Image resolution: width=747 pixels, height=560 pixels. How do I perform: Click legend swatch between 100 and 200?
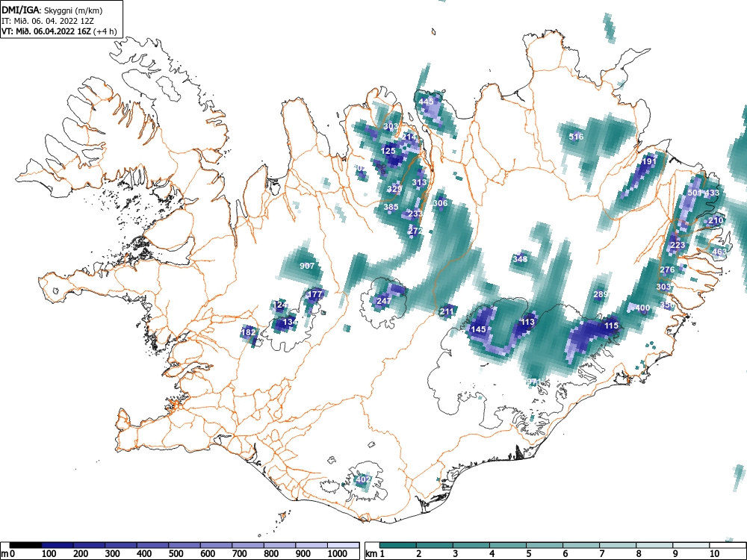click(x=58, y=545)
